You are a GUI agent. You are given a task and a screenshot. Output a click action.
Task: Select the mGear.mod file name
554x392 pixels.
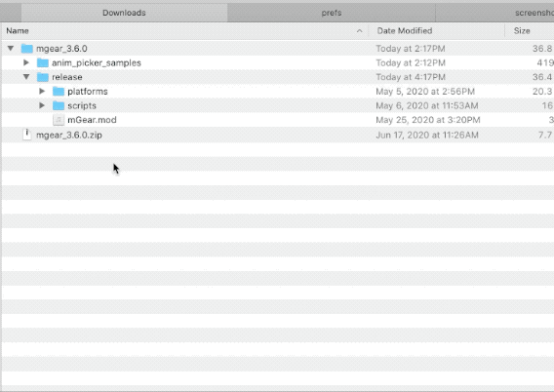pos(92,120)
